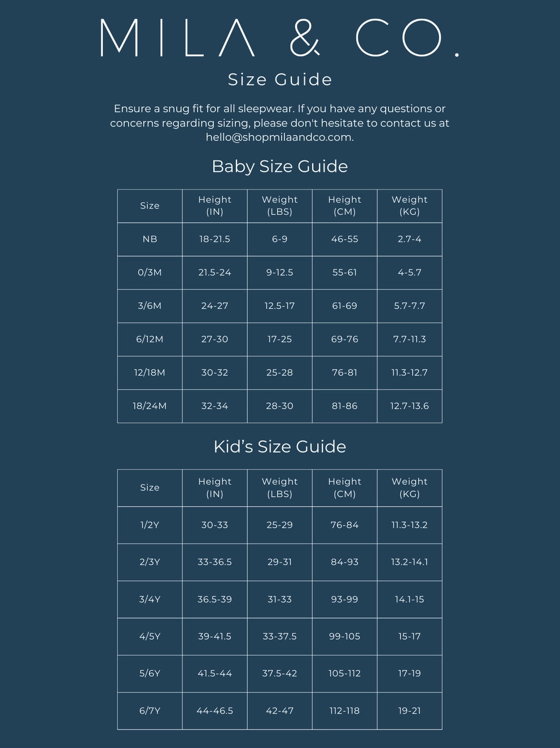Click the 12.7-13.6 weight cell
The image size is (560, 748).
coord(409,406)
